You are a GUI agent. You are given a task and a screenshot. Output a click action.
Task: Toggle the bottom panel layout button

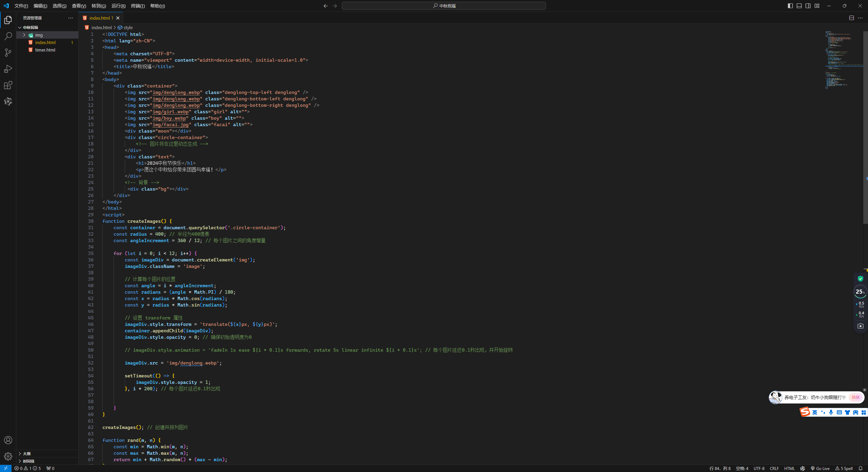point(799,6)
